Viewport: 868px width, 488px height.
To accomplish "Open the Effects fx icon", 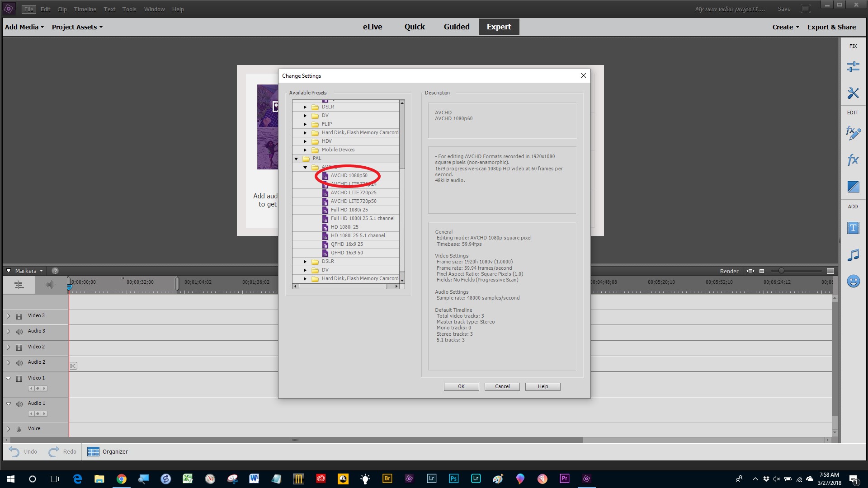I will (x=853, y=160).
